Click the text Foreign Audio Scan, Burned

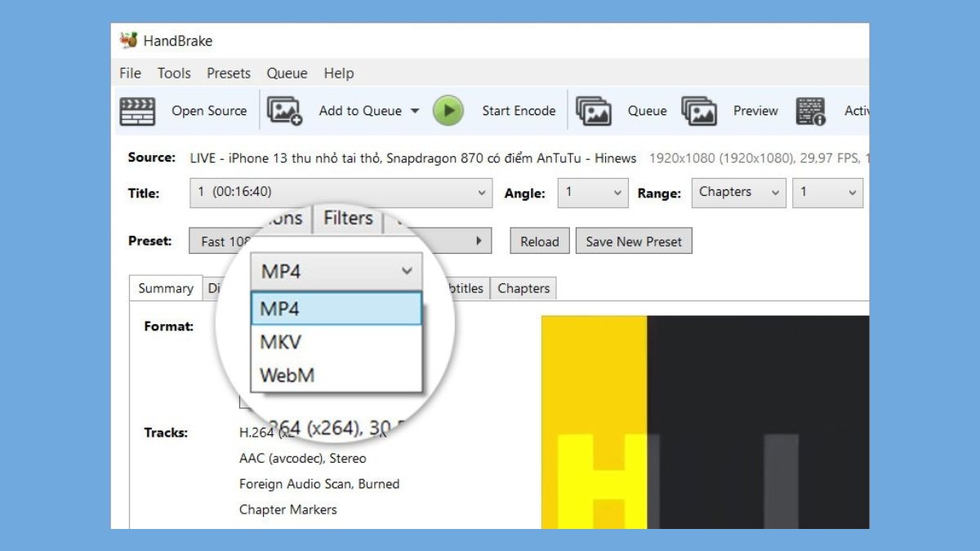(x=319, y=484)
